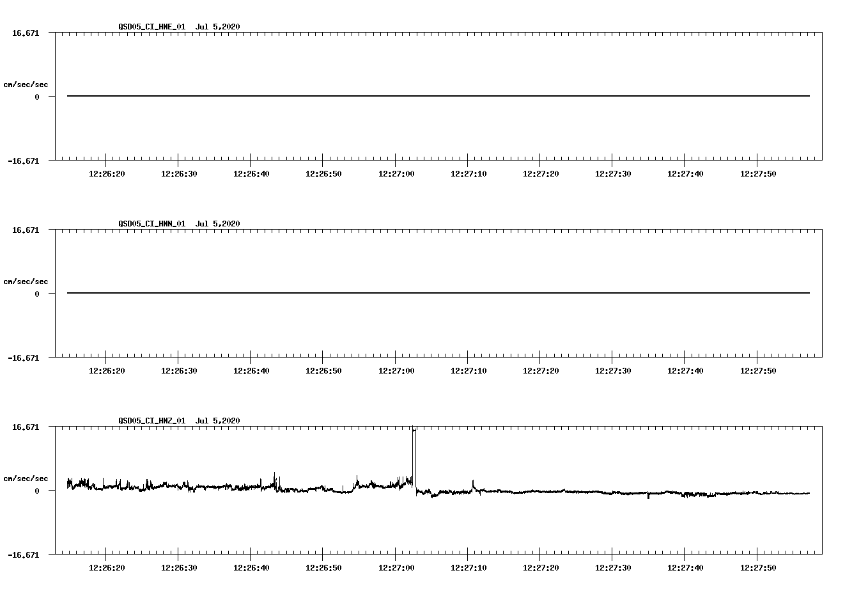The image size is (868, 591).
Task: Click the -16.671 lower limit of HNN plot
Action: 24,358
